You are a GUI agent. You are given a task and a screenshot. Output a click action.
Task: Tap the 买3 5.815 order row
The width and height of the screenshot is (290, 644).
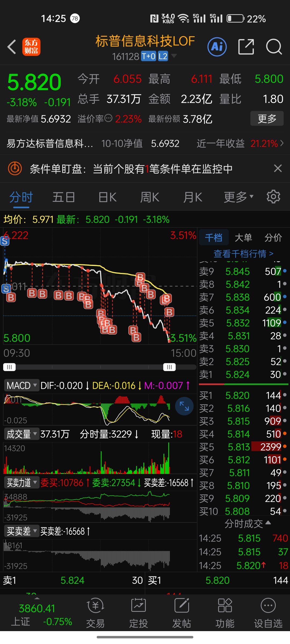coord(243,421)
